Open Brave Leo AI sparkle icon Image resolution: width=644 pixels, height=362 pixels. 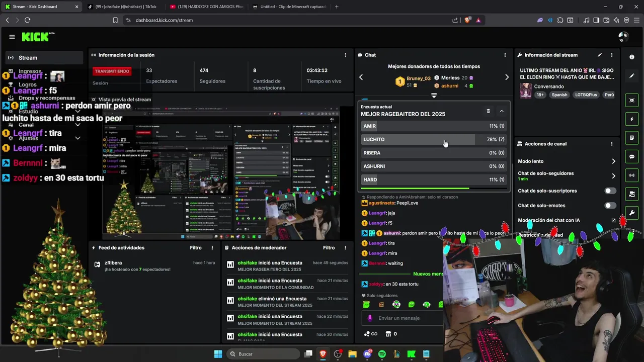point(617,20)
